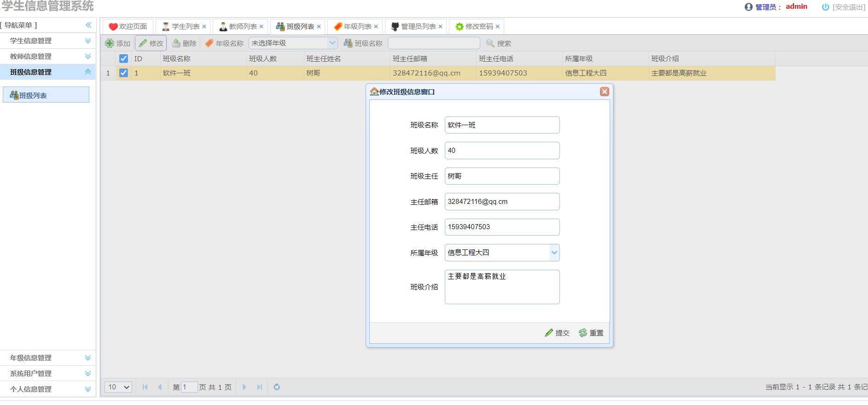
Task: Close the 修改班级信息窗口 dialog
Action: [605, 92]
